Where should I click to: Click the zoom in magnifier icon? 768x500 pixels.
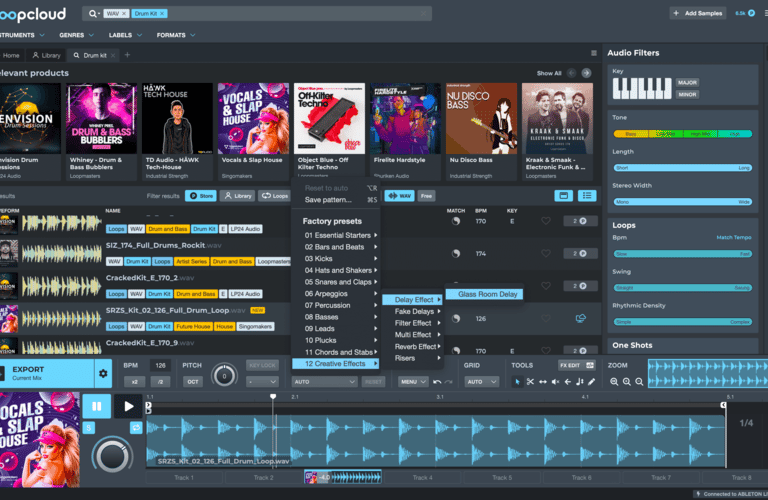(x=626, y=382)
